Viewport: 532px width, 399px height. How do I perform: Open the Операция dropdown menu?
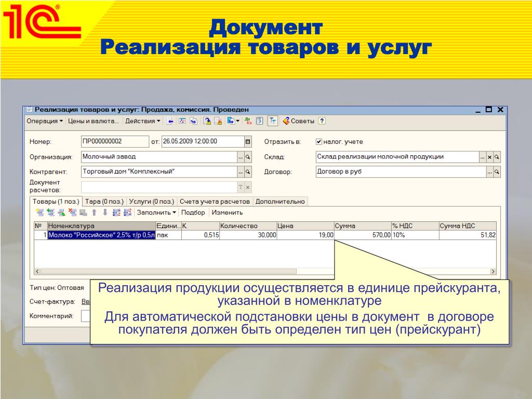pos(45,121)
